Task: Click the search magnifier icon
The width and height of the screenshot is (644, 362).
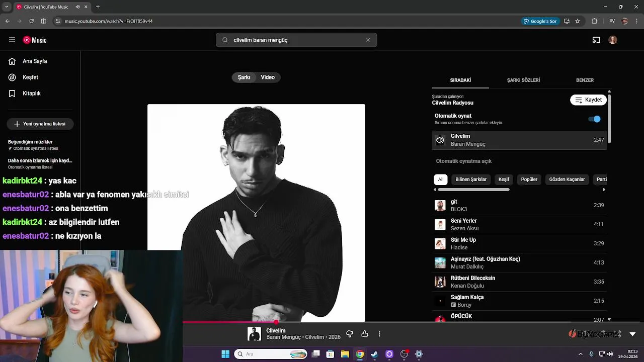Action: tap(225, 40)
